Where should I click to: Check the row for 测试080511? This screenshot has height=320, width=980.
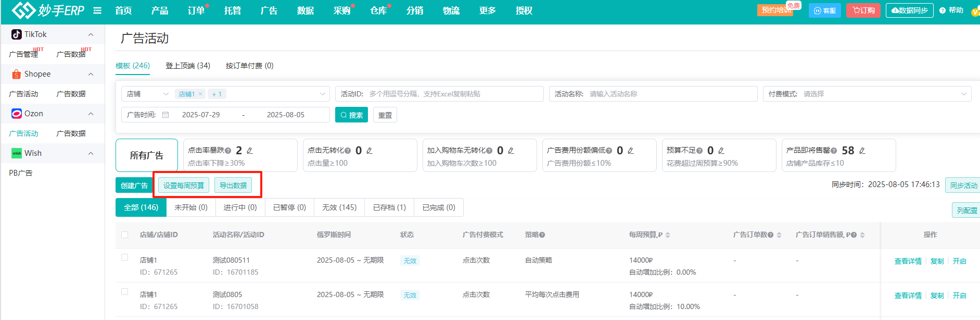(125, 257)
